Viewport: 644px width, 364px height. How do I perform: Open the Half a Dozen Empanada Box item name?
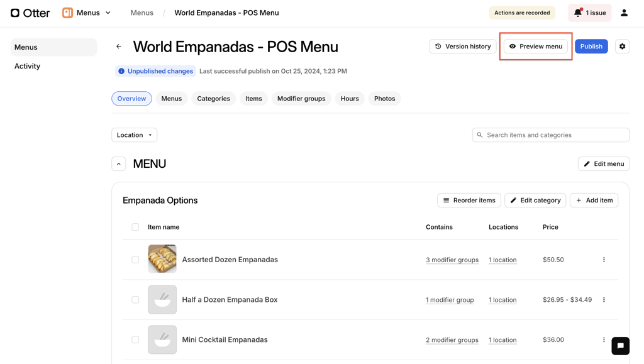tap(230, 300)
